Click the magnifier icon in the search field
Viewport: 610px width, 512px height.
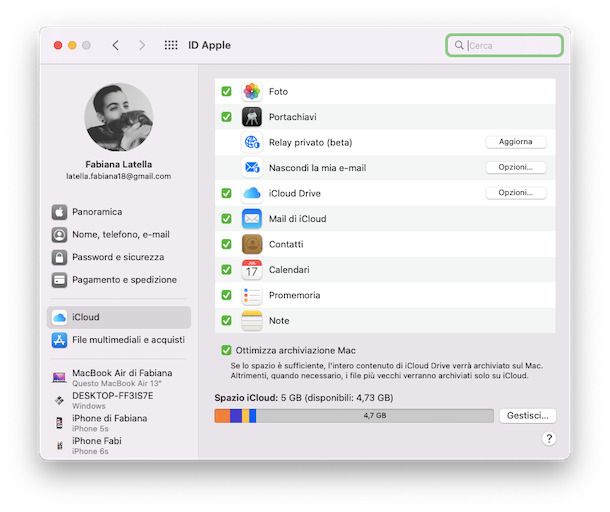(x=459, y=45)
